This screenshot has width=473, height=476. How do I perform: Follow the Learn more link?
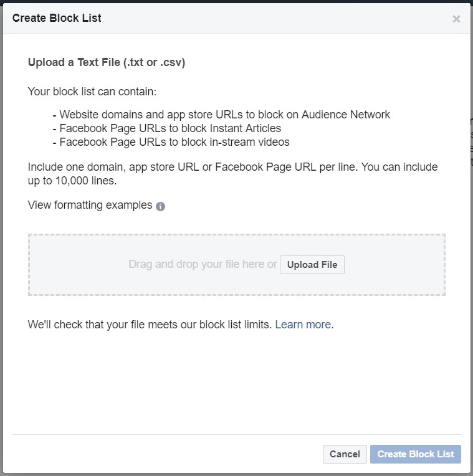[303, 325]
